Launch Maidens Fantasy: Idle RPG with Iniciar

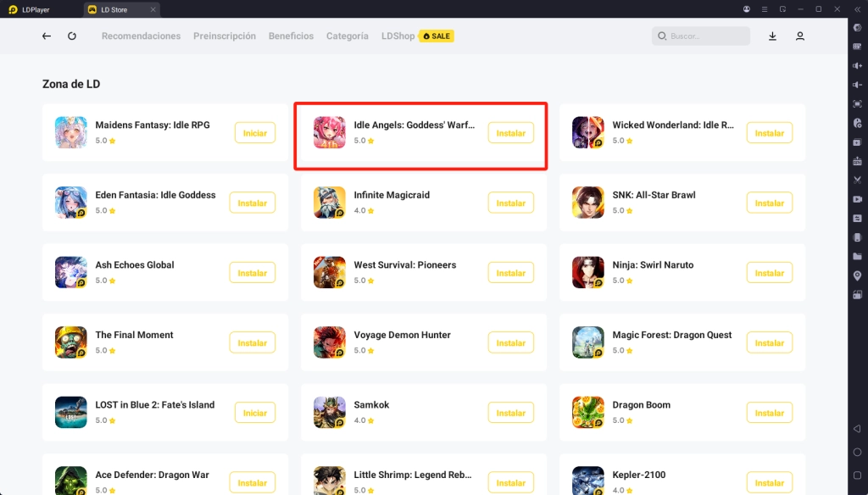[x=255, y=133]
